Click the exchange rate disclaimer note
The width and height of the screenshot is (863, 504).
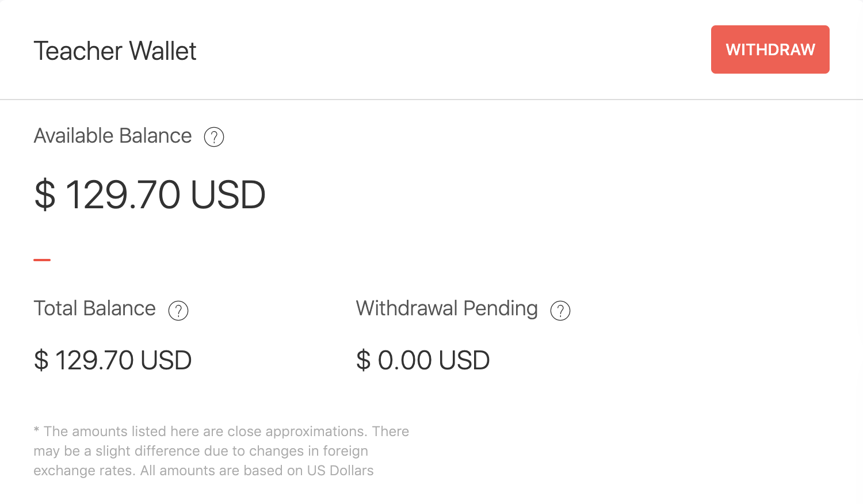tap(222, 451)
